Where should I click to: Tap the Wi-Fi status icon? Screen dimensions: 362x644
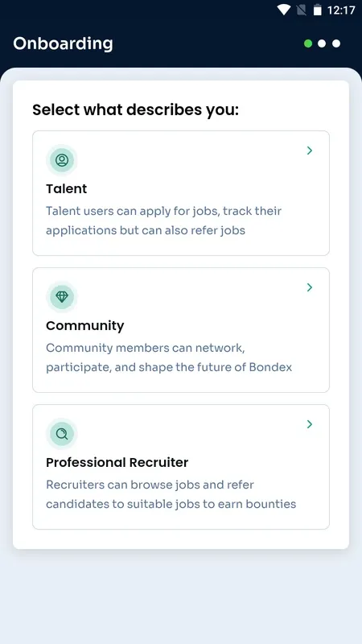(284, 10)
